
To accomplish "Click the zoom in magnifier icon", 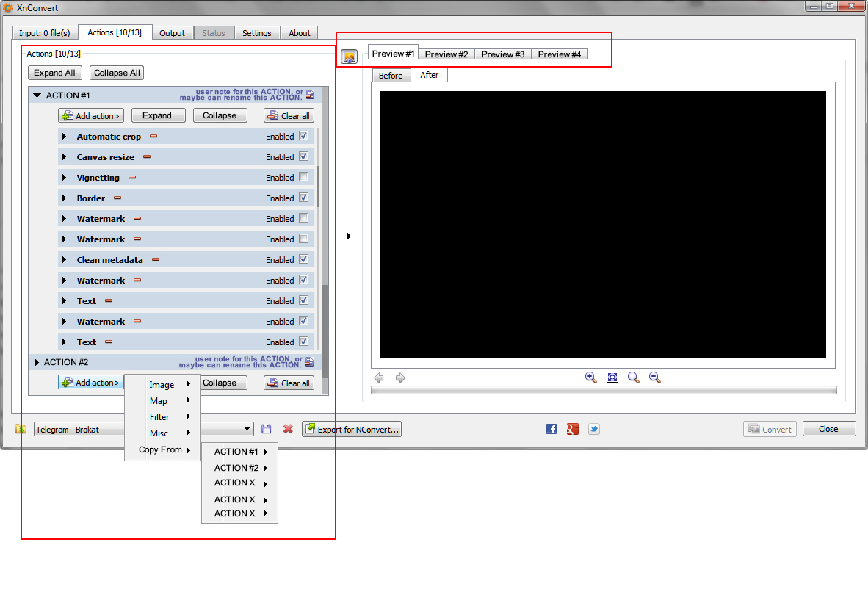I will coord(590,378).
